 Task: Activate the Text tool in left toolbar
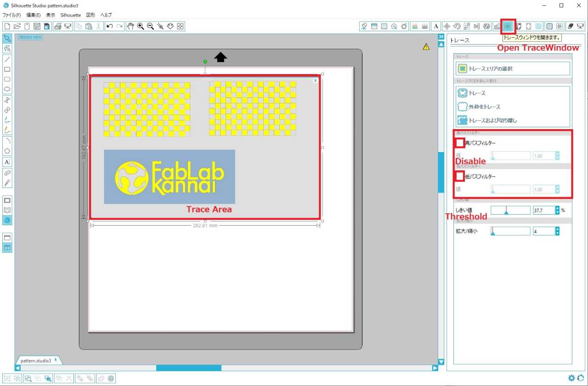coord(7,162)
